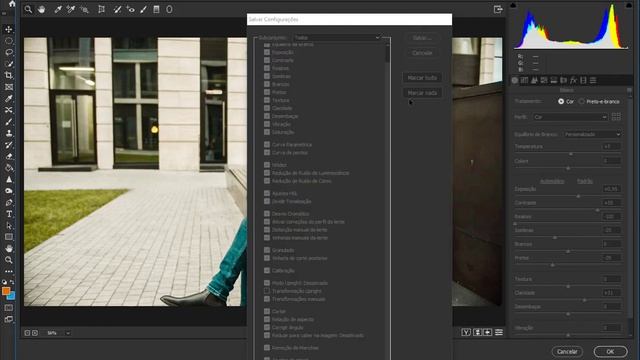
Task: Select the Radial Filter tool
Action: (169, 9)
